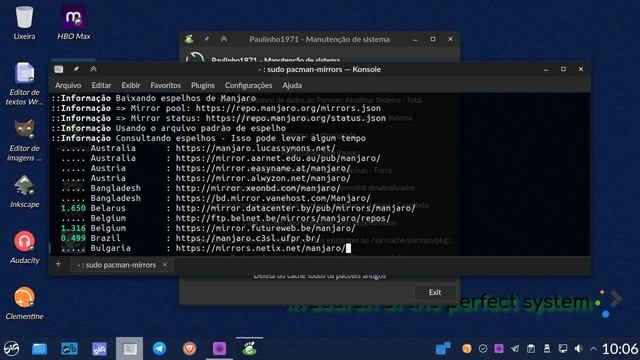Click the ftp.belnet.be Belgium mirror URL
The height and width of the screenshot is (360, 640).
coord(283,218)
